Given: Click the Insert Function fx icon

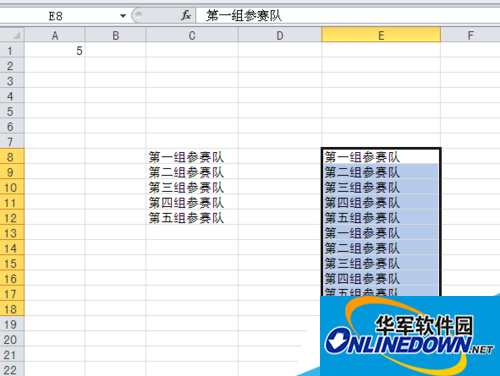Looking at the screenshot, I should coord(186,15).
